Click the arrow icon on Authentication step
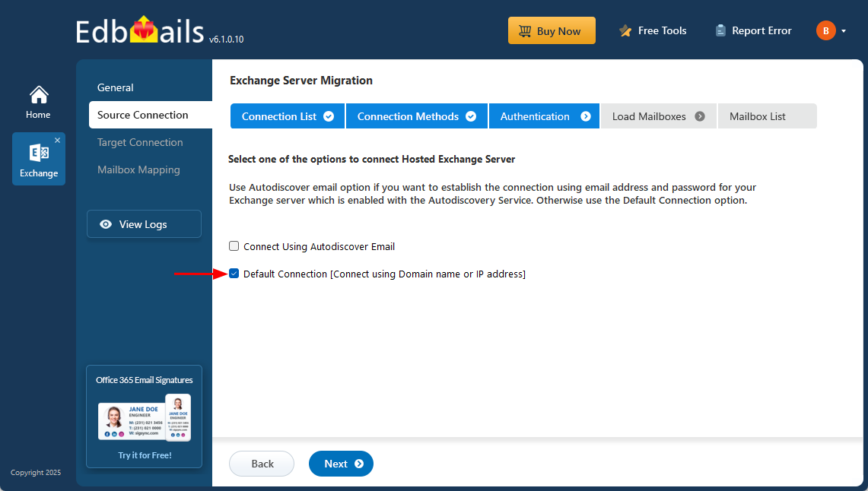 coord(586,116)
